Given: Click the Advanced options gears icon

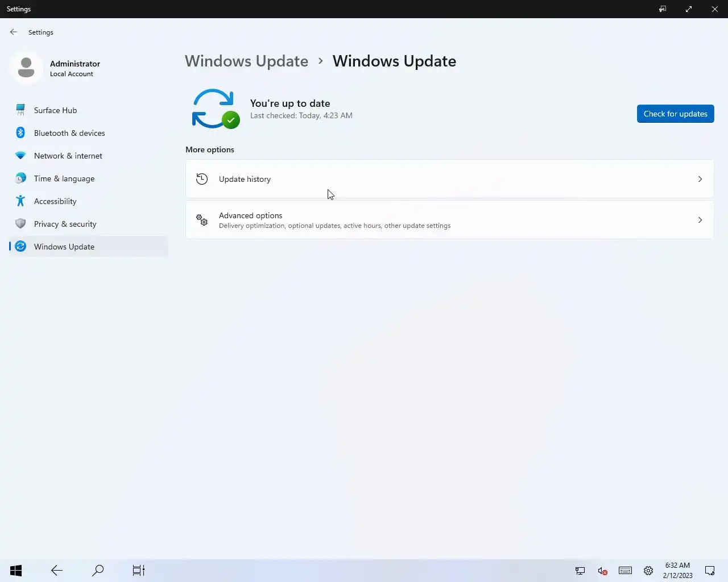Looking at the screenshot, I should point(202,220).
